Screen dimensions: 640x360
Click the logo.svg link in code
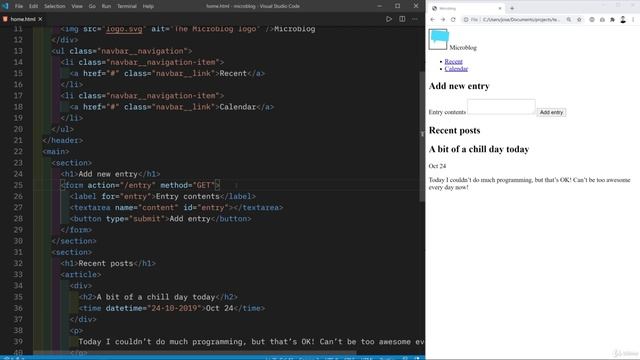coord(124,29)
